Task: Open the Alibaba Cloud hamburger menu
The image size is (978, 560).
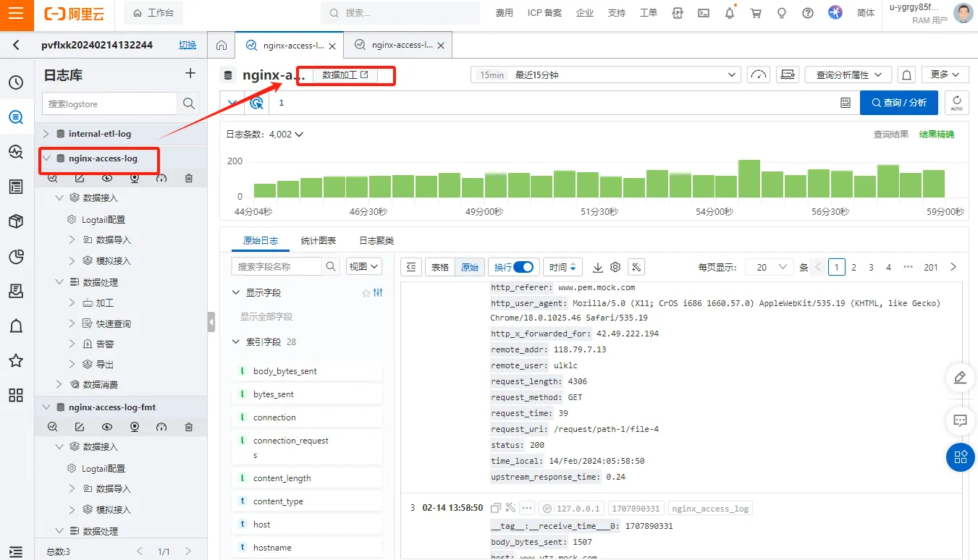Action: point(17,13)
